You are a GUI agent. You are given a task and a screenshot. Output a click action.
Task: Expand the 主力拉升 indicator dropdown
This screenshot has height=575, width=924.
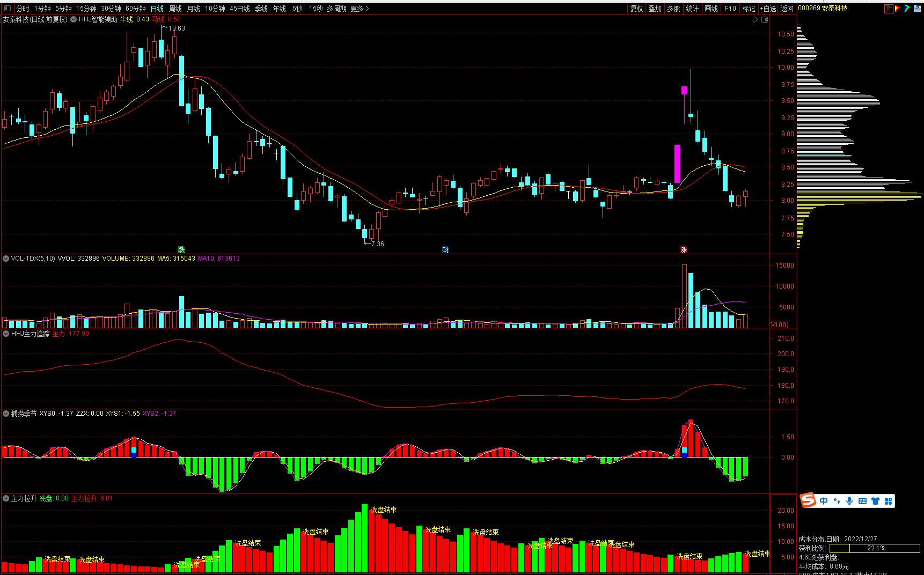[x=6, y=498]
